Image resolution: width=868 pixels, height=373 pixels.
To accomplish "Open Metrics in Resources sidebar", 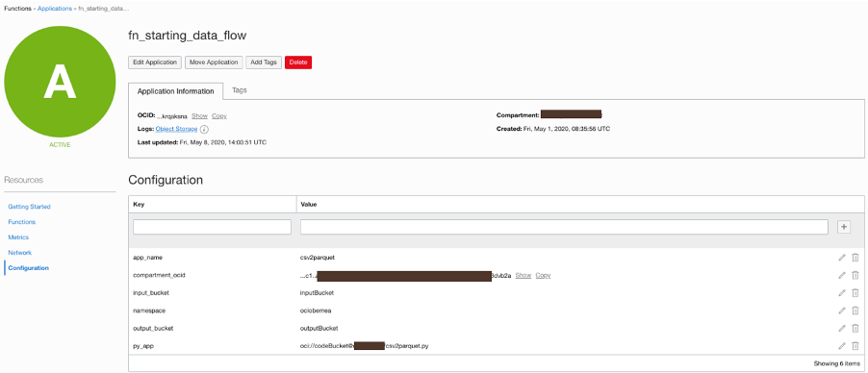I will tap(18, 236).
